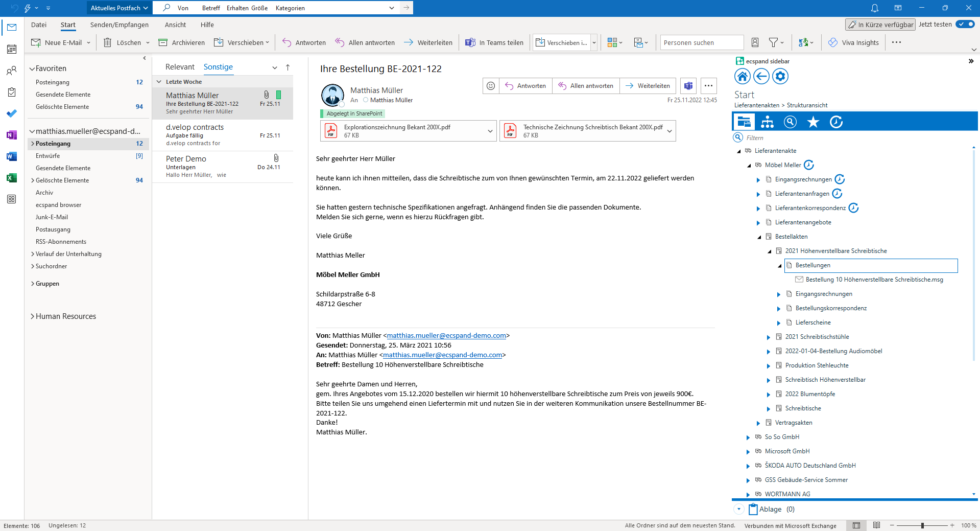Select the Relevant inbox tab
980x531 pixels.
180,67
